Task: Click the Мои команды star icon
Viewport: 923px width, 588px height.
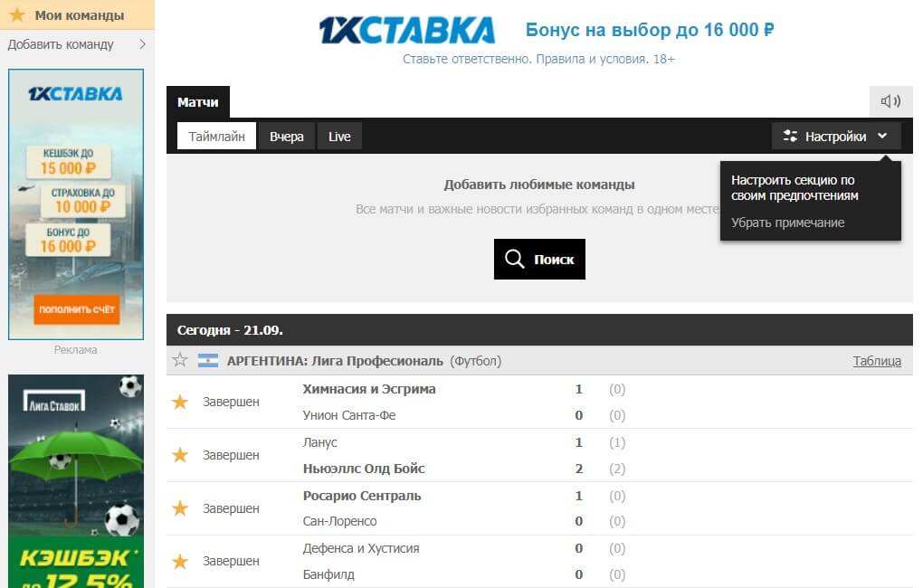Action: tap(18, 14)
